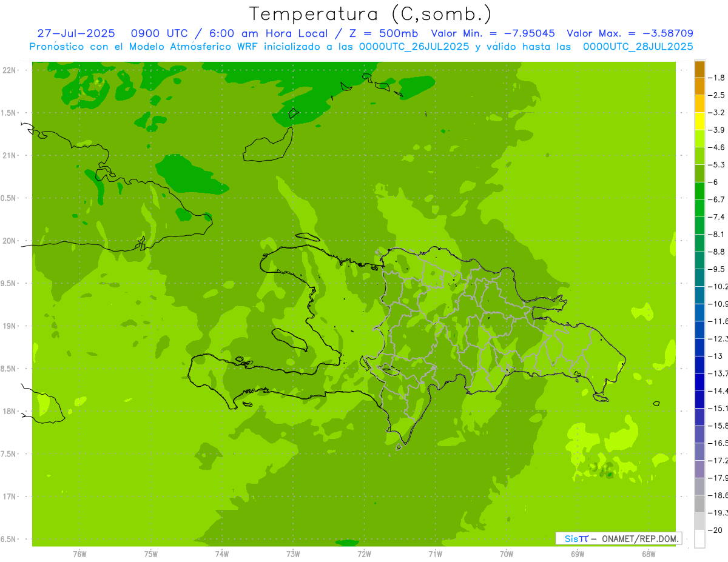Click 'Valor Max. = -3.58709' text
The width and height of the screenshot is (728, 562).
[630, 33]
